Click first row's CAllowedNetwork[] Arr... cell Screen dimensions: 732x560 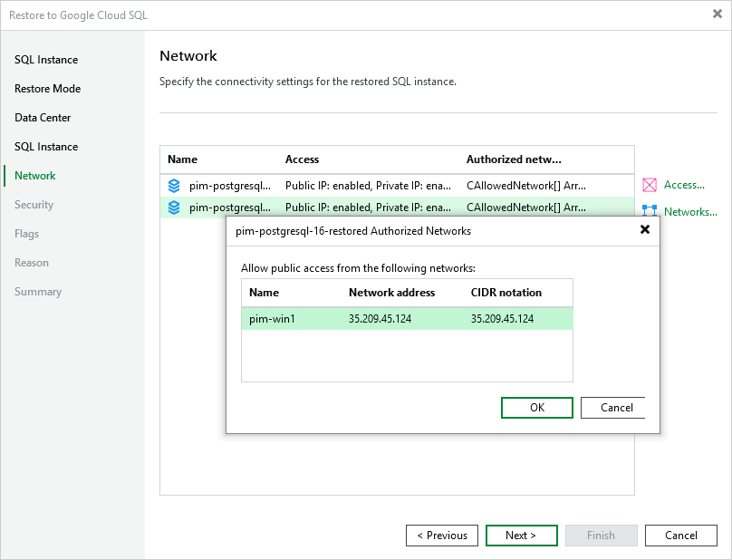coord(526,186)
